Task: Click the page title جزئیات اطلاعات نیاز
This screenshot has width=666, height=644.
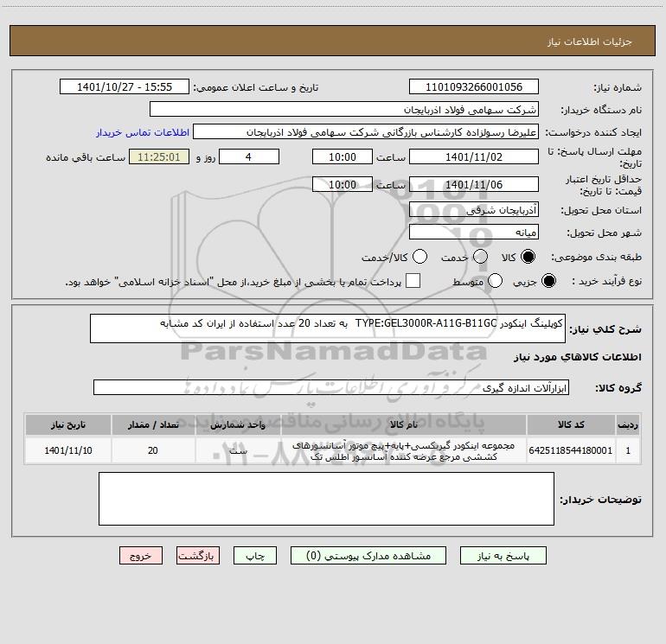Action: click(x=590, y=41)
